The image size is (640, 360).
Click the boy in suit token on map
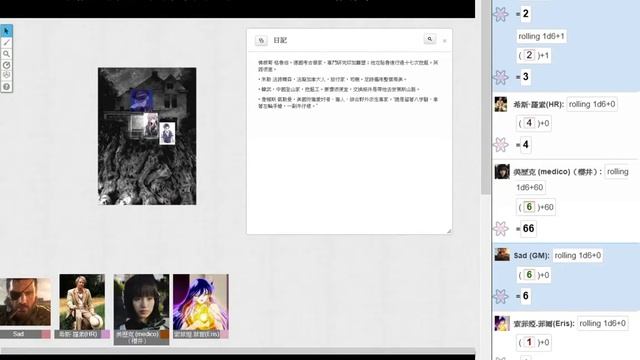[x=167, y=133]
